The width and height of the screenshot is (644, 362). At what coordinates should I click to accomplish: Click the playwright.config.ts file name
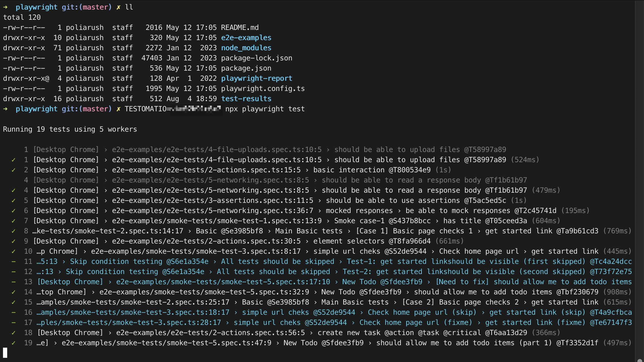click(x=263, y=89)
